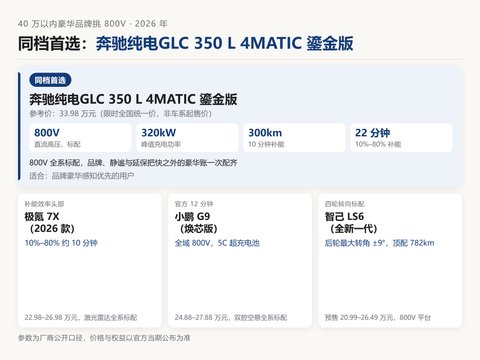Click the 24.88–27.88 万元 price line
Image resolution: width=480 pixels, height=360 pixels.
coord(231,317)
